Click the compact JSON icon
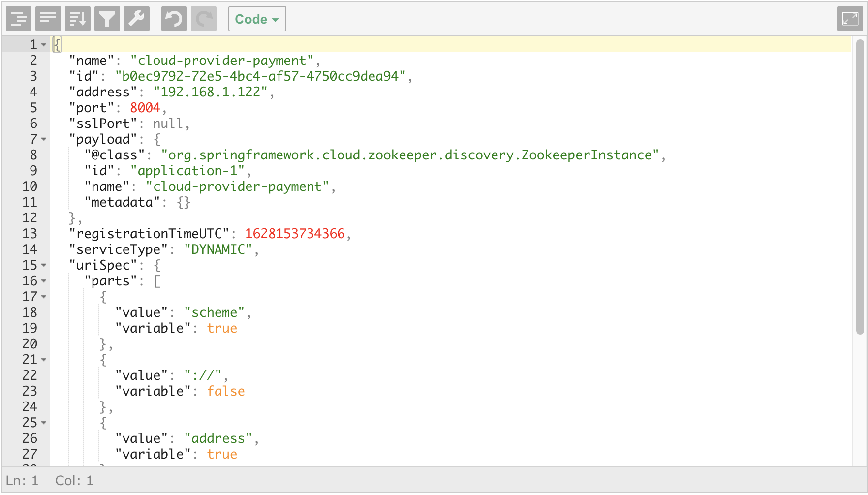The image size is (868, 495). click(48, 19)
